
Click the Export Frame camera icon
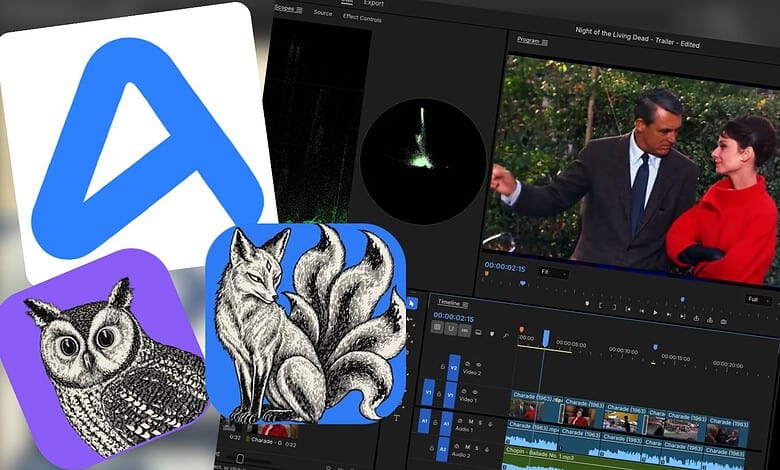(723, 322)
